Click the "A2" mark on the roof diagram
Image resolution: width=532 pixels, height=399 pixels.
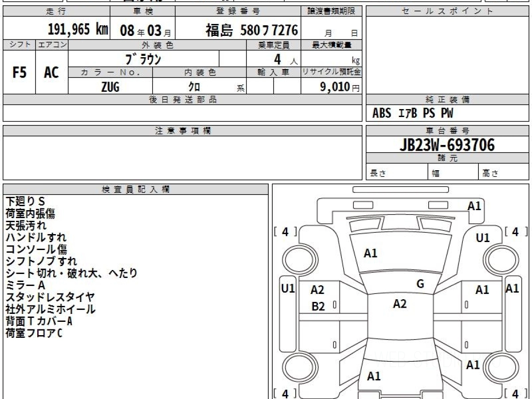click(400, 304)
